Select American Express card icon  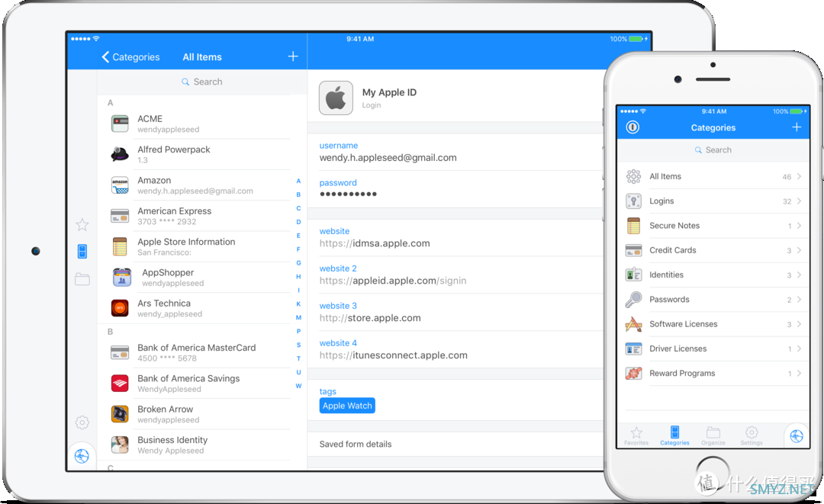click(120, 216)
